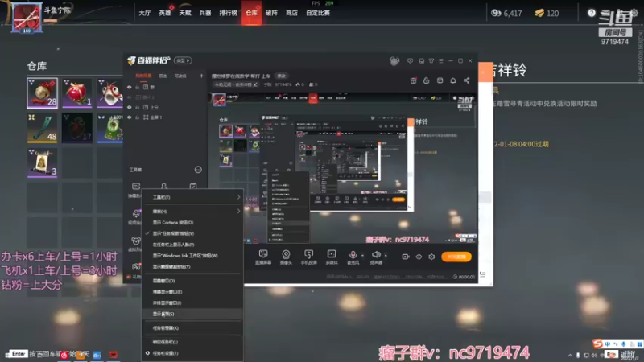Choose 显示桌面(S) in context menu

192,314
